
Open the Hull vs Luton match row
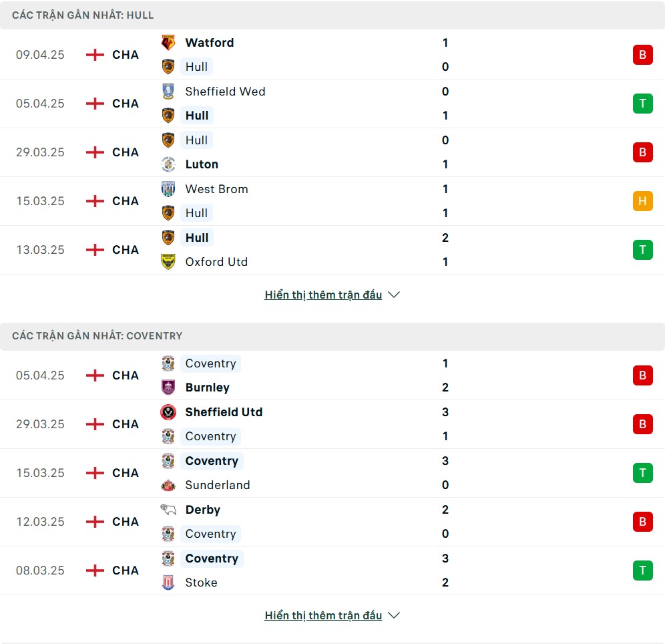click(x=332, y=152)
